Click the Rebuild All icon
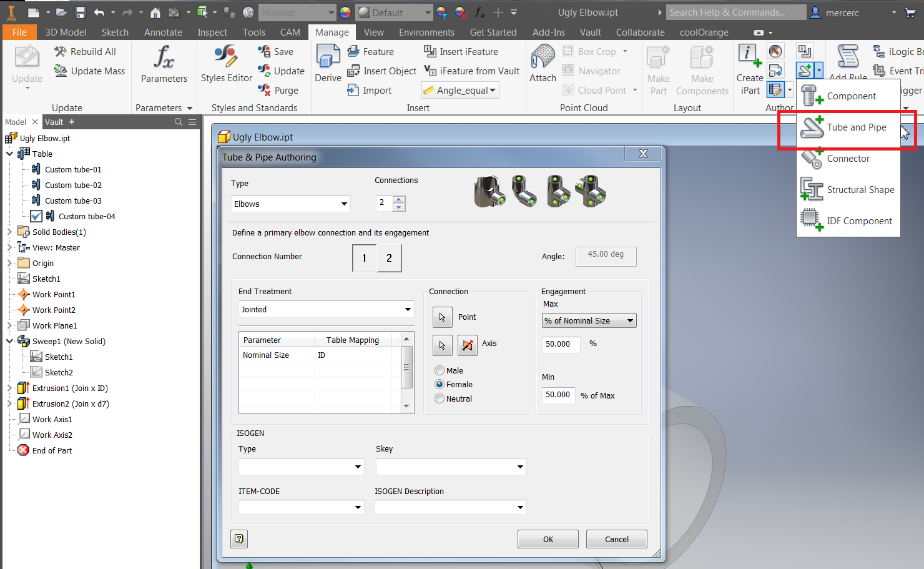The width and height of the screenshot is (924, 569). pyautogui.click(x=60, y=52)
